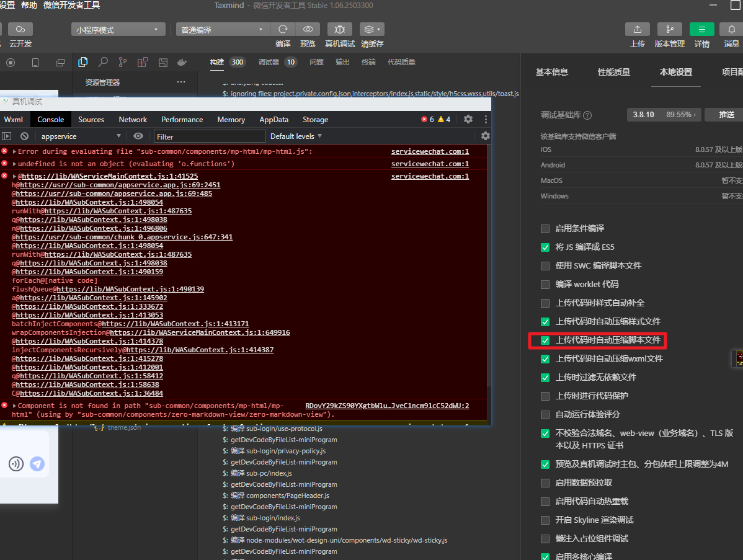Click the preview (预览) eye icon
This screenshot has height=560, width=743.
308,29
